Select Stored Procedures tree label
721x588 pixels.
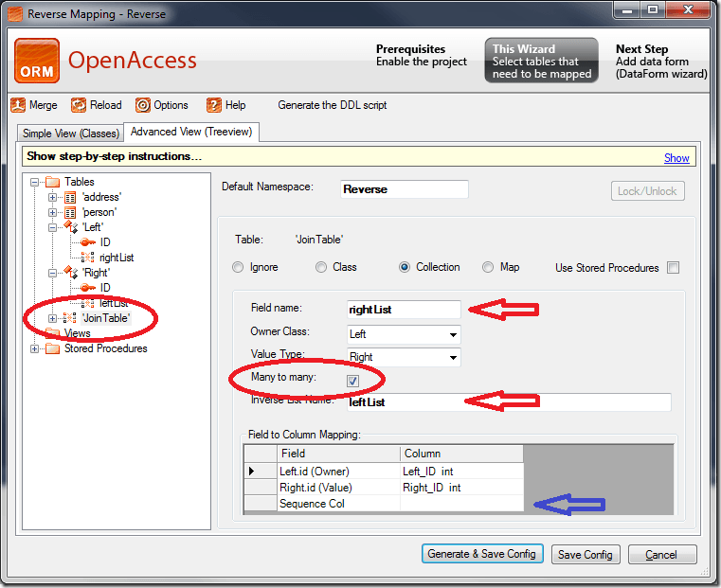[x=106, y=348]
